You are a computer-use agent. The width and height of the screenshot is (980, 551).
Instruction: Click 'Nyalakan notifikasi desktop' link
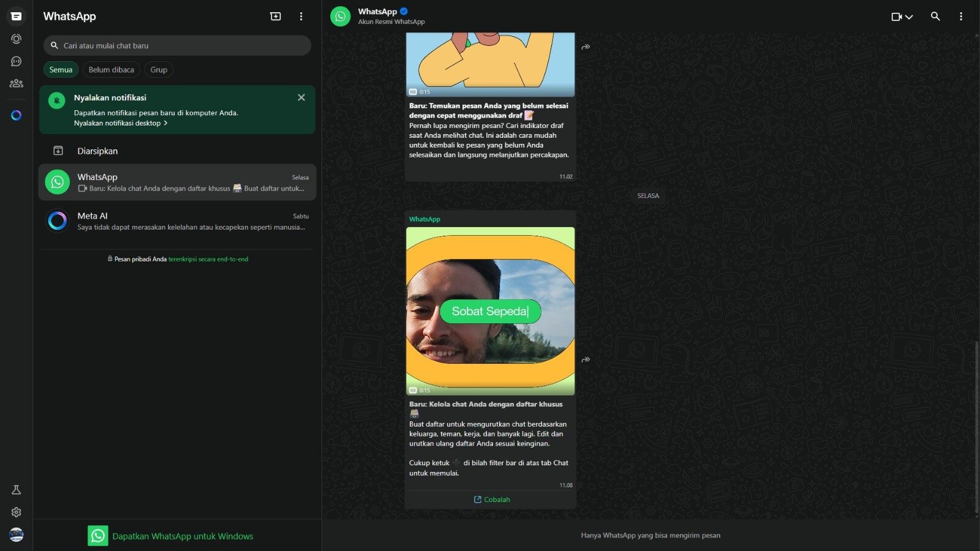(x=121, y=123)
